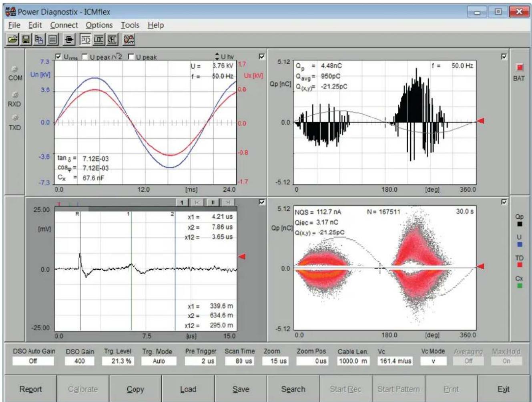Click the Pre Trigger 2 us field
Screen dimensions: 532x402
(201, 361)
